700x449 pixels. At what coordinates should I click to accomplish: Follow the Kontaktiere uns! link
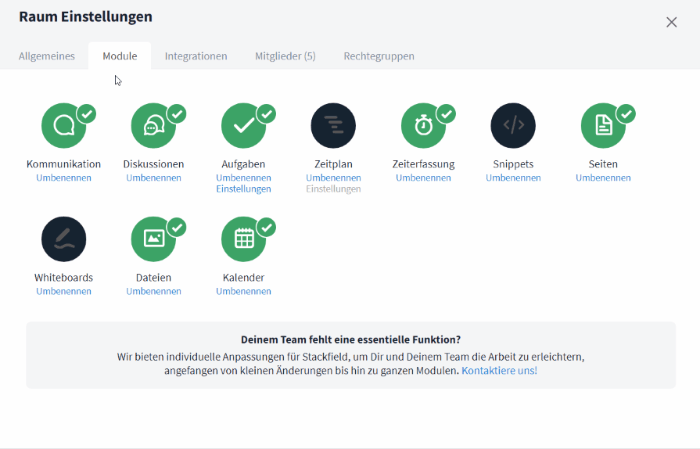click(499, 371)
